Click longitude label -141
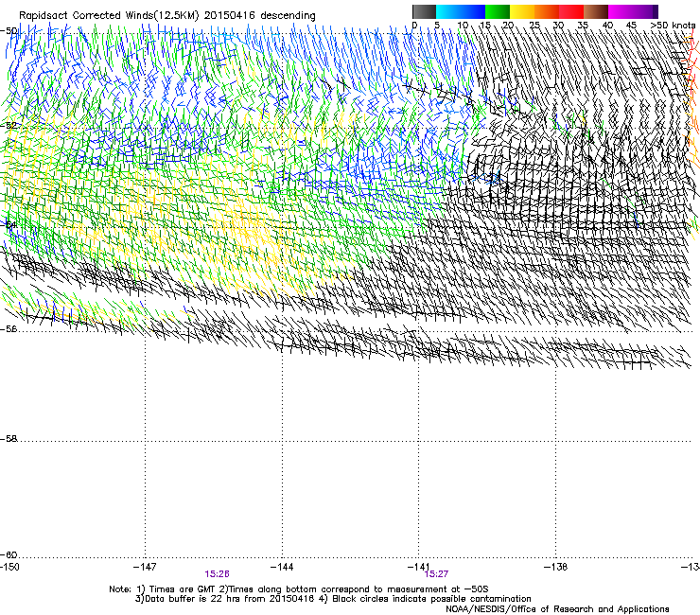The height and width of the screenshot is (615, 700). click(419, 567)
